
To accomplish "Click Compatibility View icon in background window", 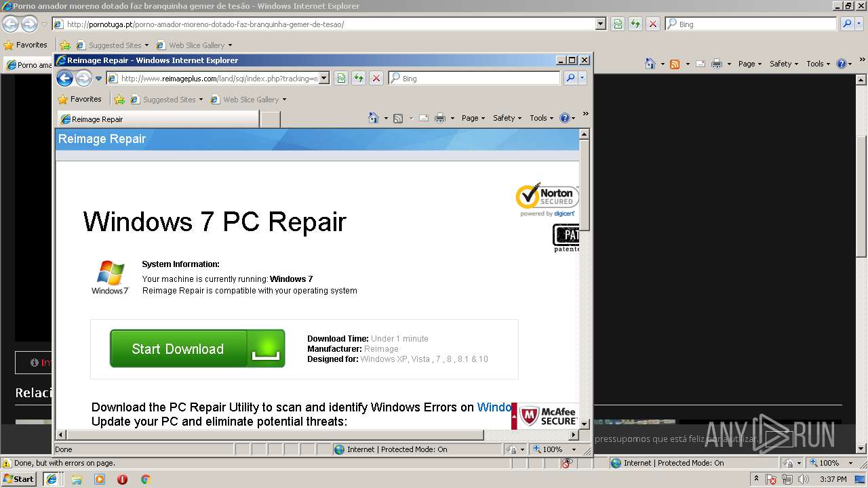I will [x=618, y=24].
